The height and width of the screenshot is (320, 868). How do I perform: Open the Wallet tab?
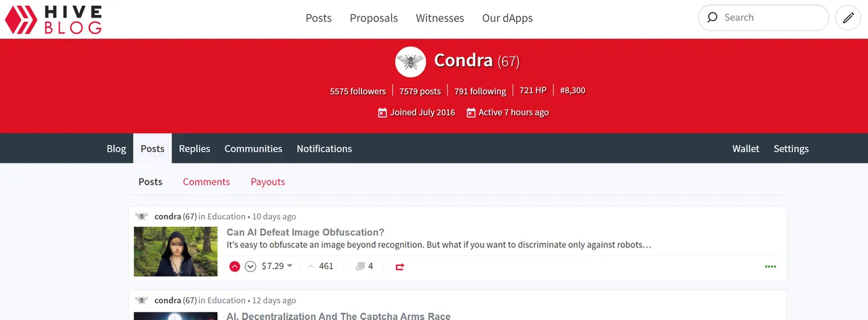point(746,148)
